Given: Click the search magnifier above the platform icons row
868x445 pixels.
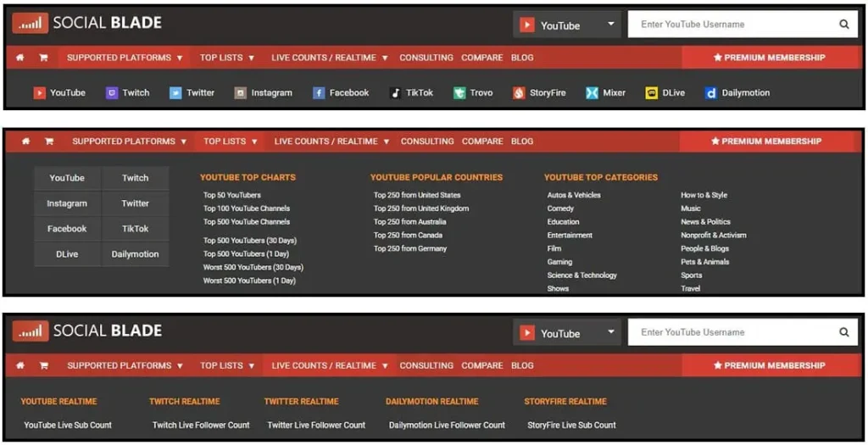Looking at the screenshot, I should click(843, 25).
